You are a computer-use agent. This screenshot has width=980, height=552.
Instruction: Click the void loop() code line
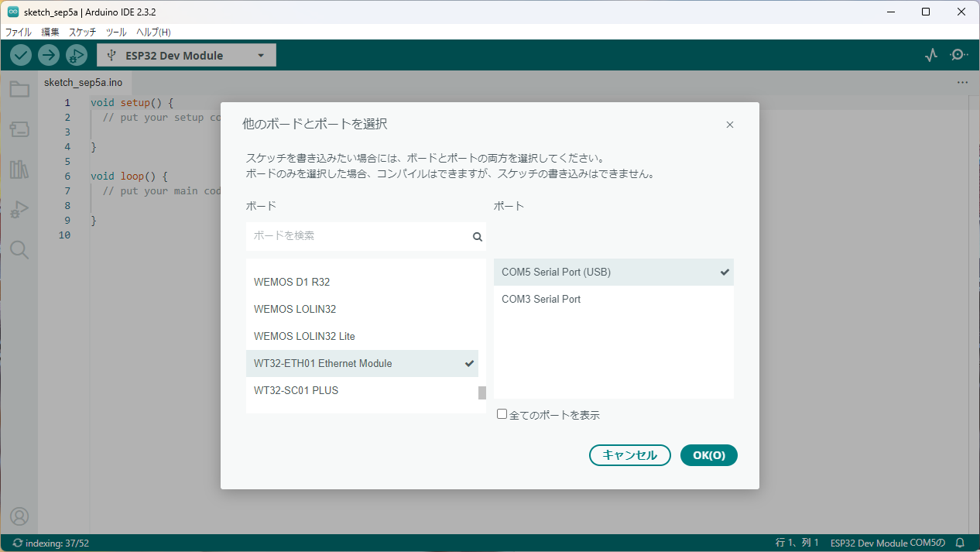pyautogui.click(x=129, y=176)
